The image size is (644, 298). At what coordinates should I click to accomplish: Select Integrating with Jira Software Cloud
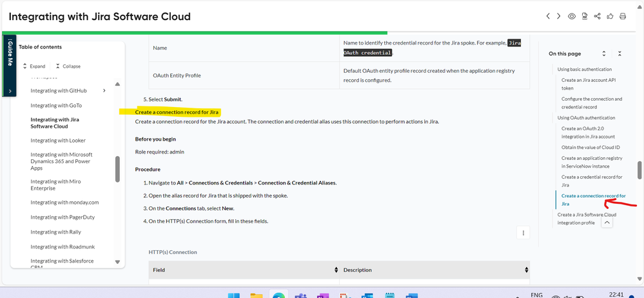[55, 123]
